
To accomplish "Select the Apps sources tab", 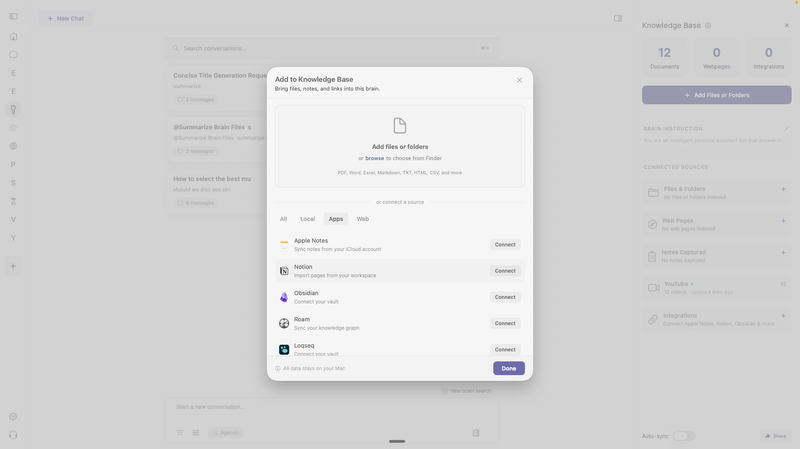I will pos(336,219).
